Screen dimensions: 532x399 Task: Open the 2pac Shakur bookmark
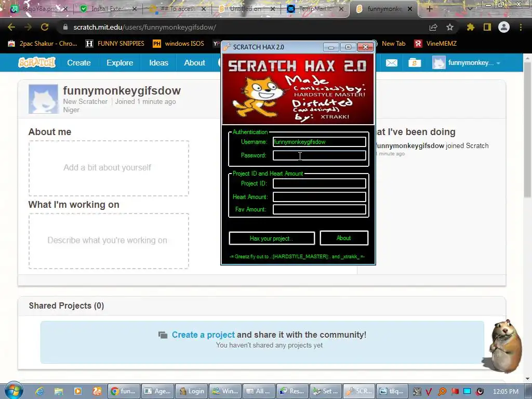coord(43,44)
